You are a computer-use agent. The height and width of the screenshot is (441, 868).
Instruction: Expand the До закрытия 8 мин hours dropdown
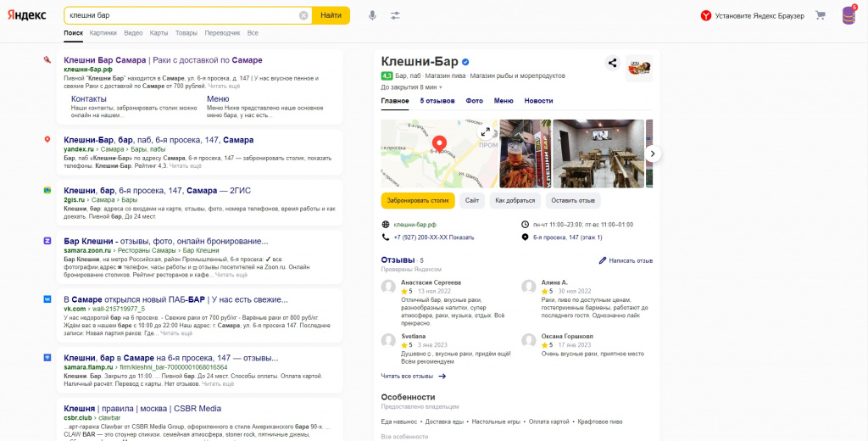point(411,87)
